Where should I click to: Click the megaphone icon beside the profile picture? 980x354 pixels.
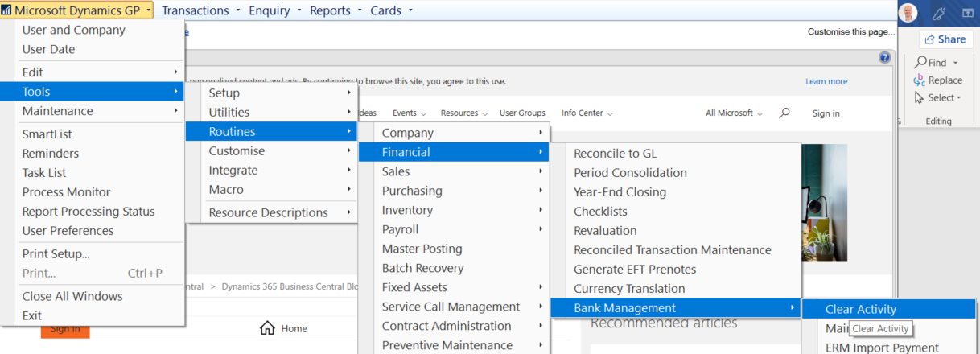point(937,13)
